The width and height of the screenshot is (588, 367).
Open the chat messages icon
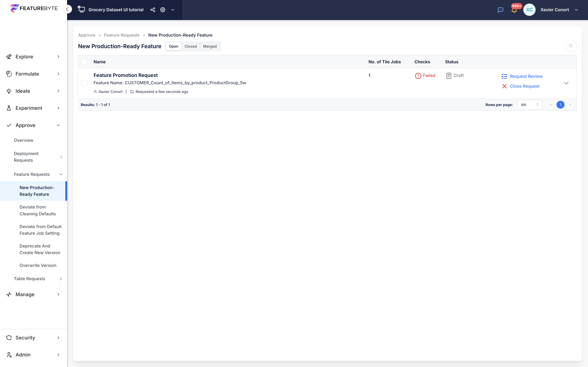pos(500,10)
